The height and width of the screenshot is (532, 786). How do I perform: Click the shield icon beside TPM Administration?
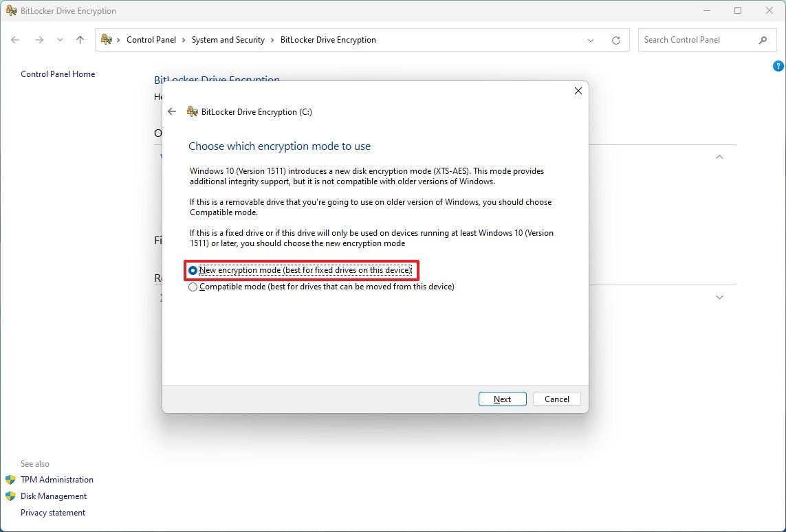click(x=12, y=480)
